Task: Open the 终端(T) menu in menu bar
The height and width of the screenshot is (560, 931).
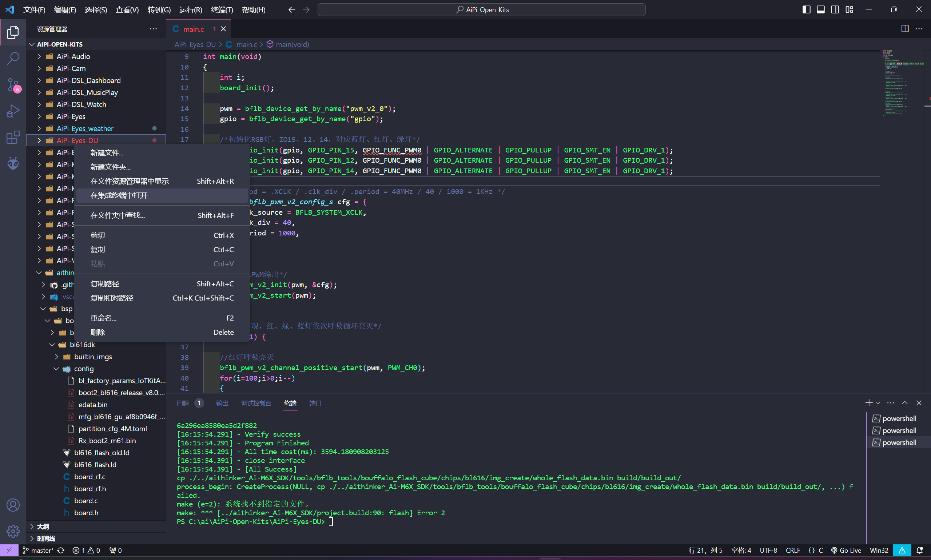Action: pyautogui.click(x=222, y=10)
